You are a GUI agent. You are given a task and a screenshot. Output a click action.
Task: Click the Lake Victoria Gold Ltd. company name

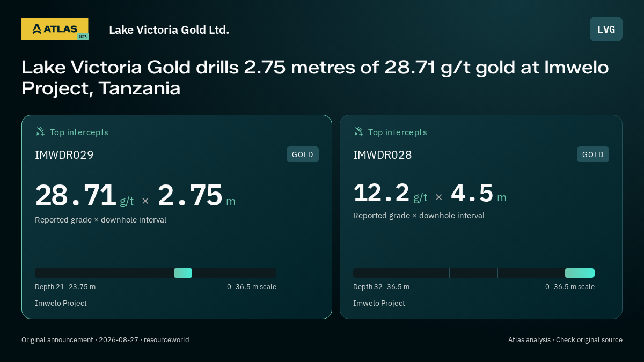point(169,30)
